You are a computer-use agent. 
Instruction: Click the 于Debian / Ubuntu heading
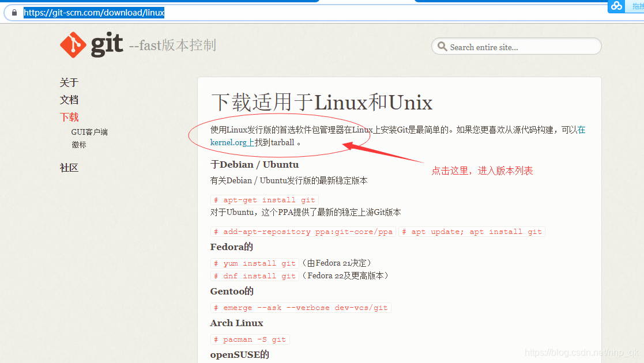[x=254, y=165]
